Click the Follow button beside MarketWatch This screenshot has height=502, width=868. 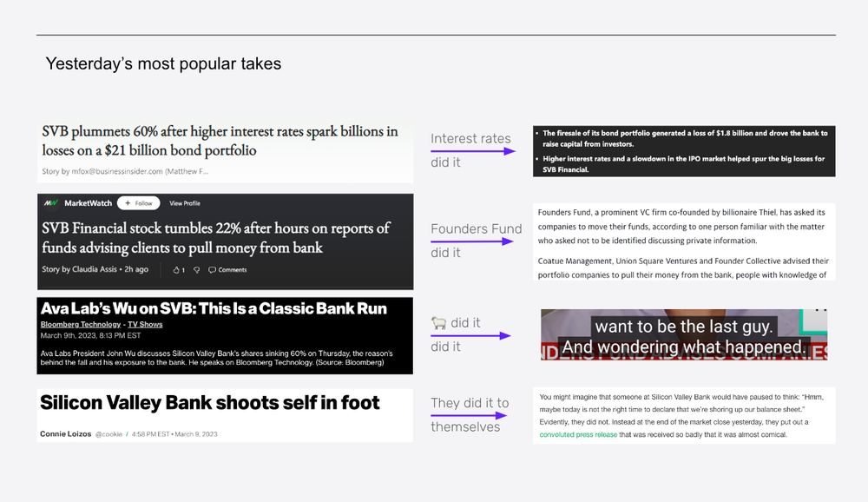[x=138, y=203]
